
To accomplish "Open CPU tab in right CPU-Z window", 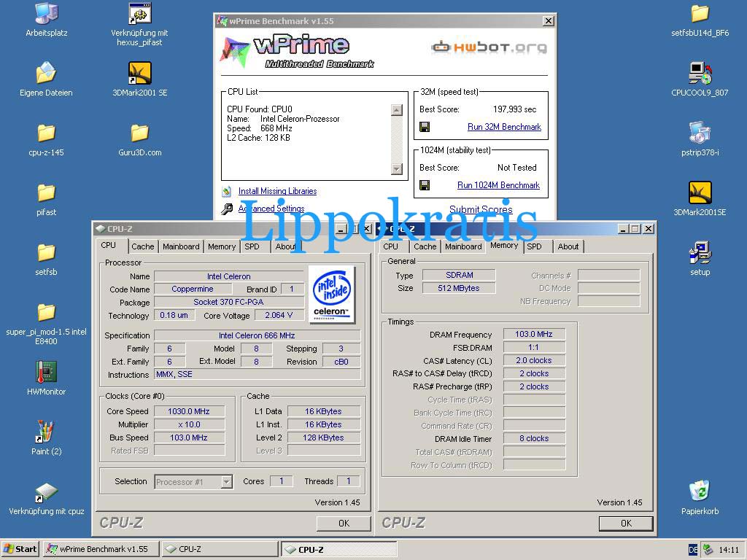I will pos(391,246).
